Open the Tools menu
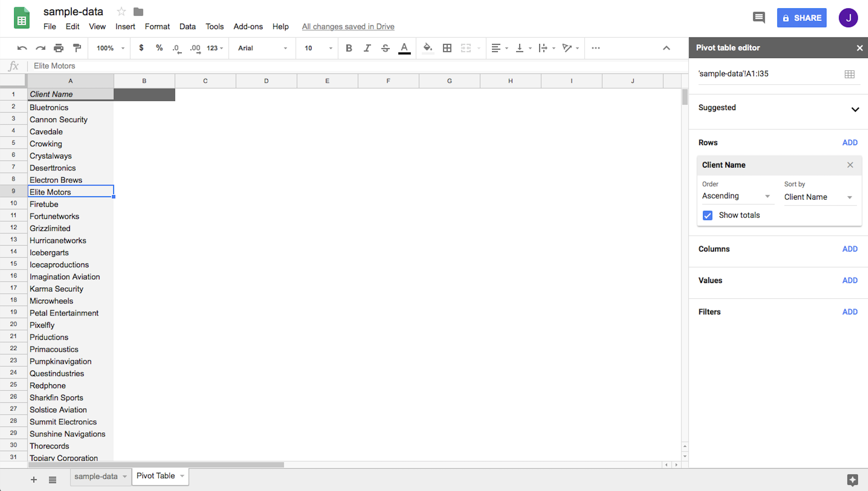868x491 pixels. (x=214, y=27)
